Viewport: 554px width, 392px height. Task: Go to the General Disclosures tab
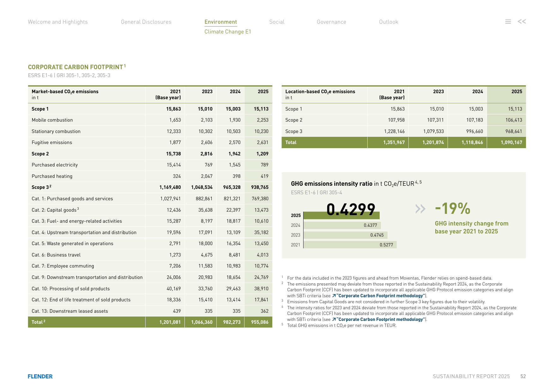146,22
